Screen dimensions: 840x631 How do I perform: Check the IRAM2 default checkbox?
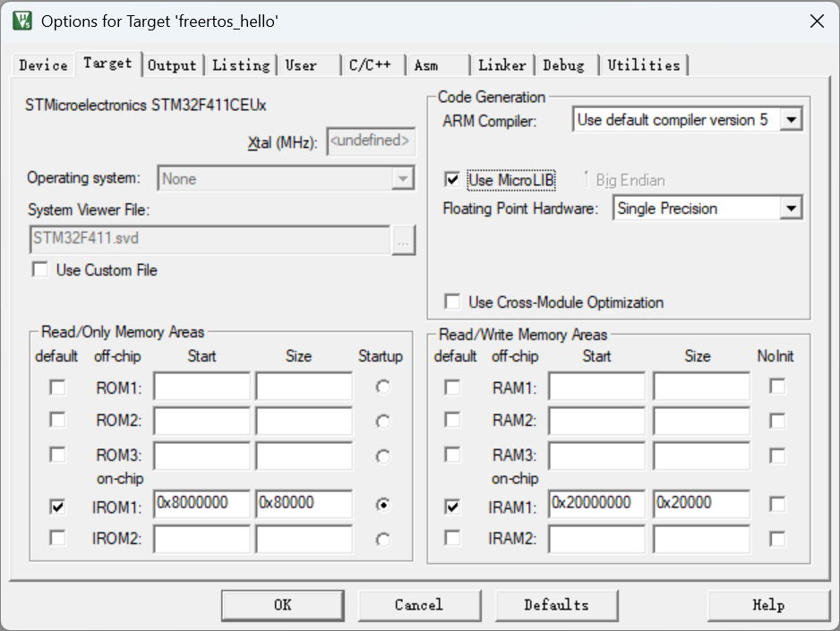[x=452, y=537]
